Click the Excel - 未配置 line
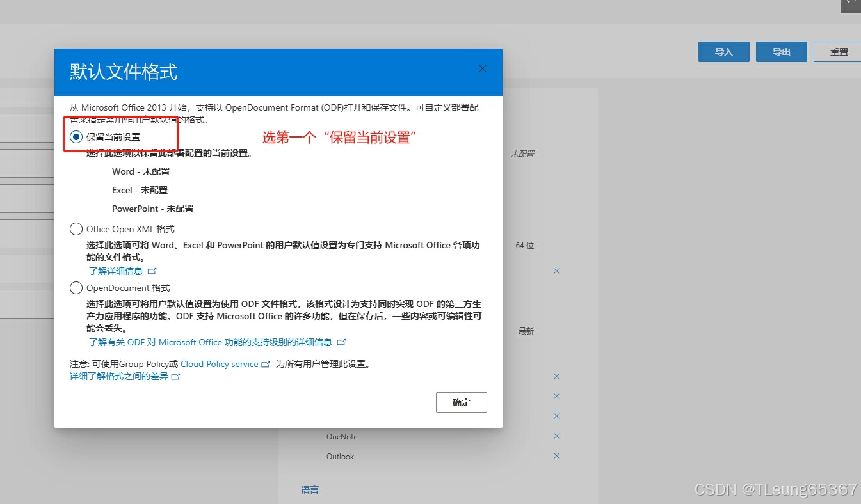This screenshot has height=504, width=861. coord(140,190)
